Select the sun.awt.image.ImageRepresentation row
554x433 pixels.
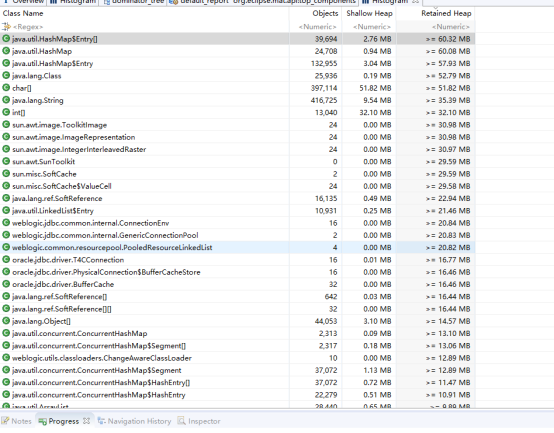[237, 137]
